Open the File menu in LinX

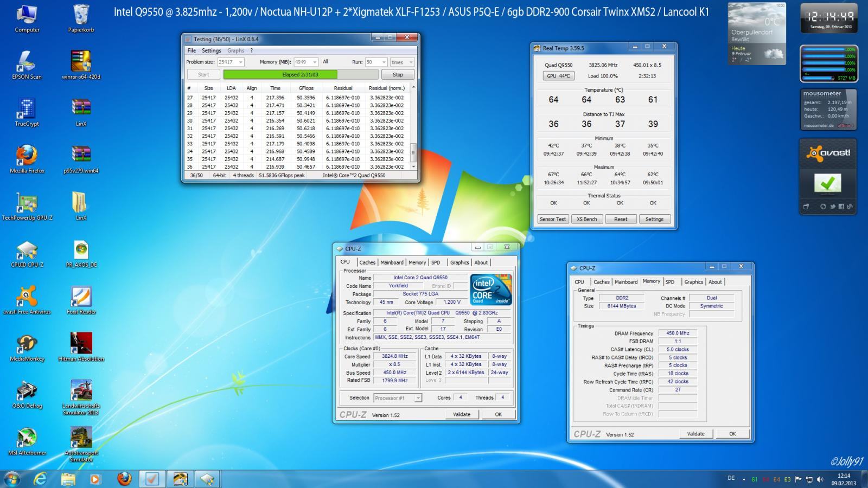click(192, 50)
